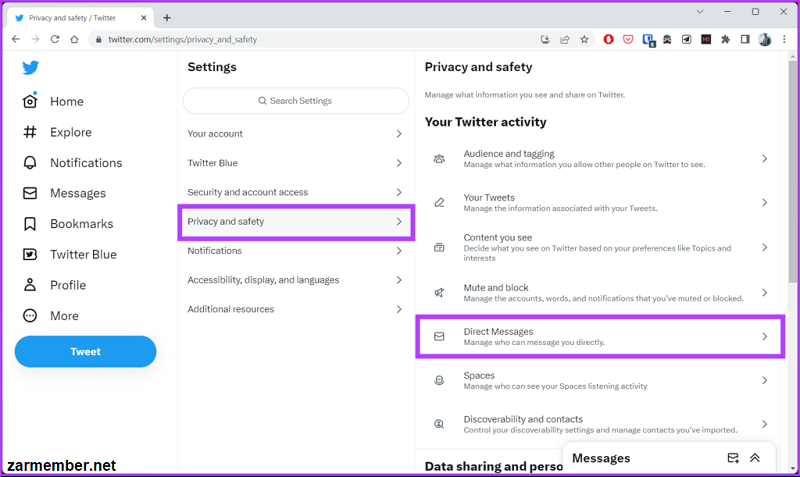Viewport: 800px width, 477px height.
Task: Focus the Search Settings field
Action: pyautogui.click(x=296, y=101)
